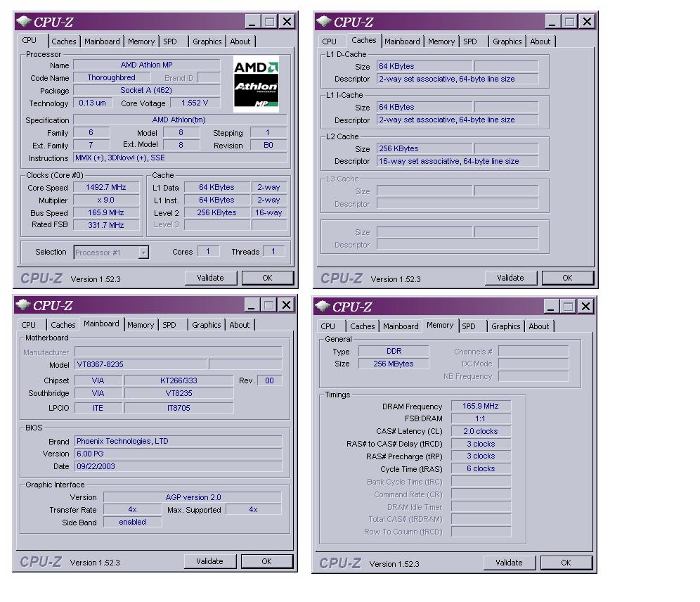The width and height of the screenshot is (700, 602).
Task: Select Memory tab in Mainboard window
Action: click(x=141, y=325)
